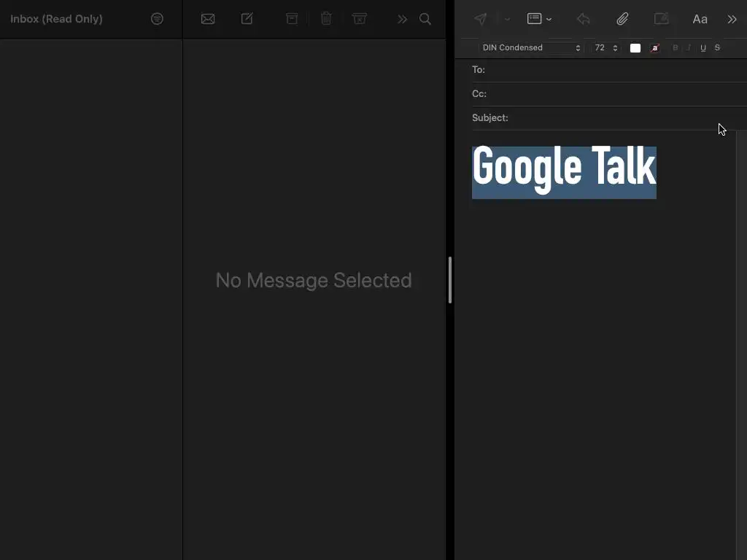Open the DIN Condensed font dropdown
The height and width of the screenshot is (560, 747).
[x=531, y=47]
